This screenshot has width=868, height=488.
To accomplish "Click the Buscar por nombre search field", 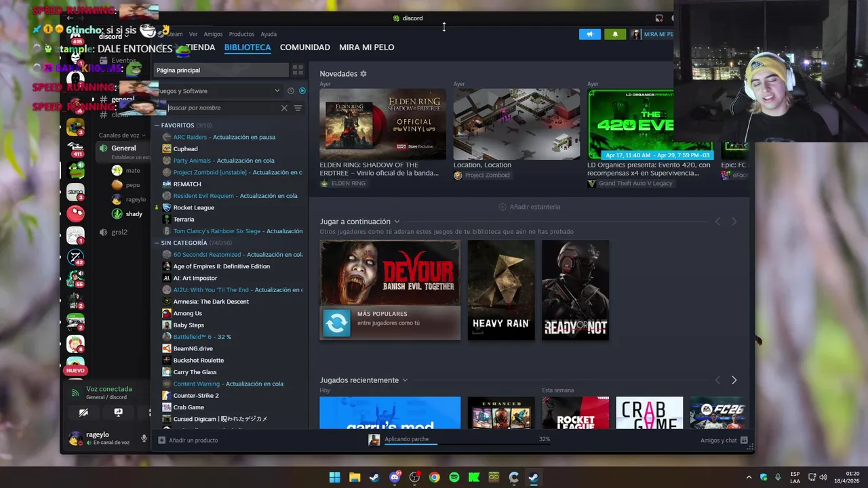I will tap(222, 108).
